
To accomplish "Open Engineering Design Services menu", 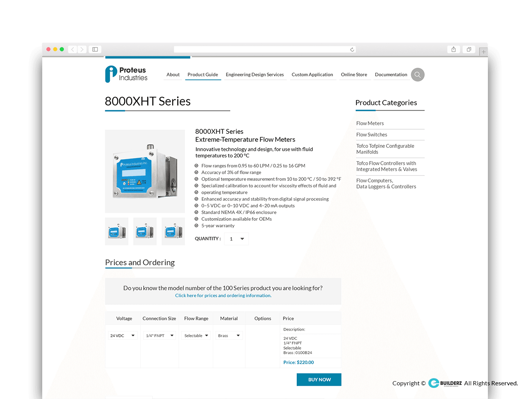I will tap(255, 74).
